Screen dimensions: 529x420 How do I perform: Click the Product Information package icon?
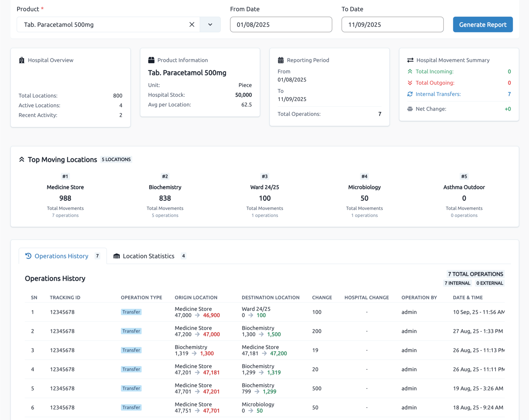coord(151,60)
